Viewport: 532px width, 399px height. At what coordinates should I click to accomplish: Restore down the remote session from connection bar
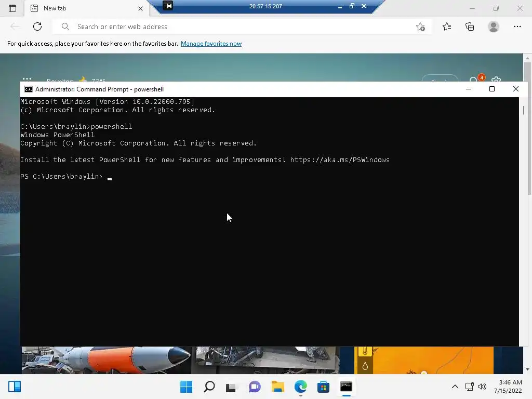[x=352, y=6]
